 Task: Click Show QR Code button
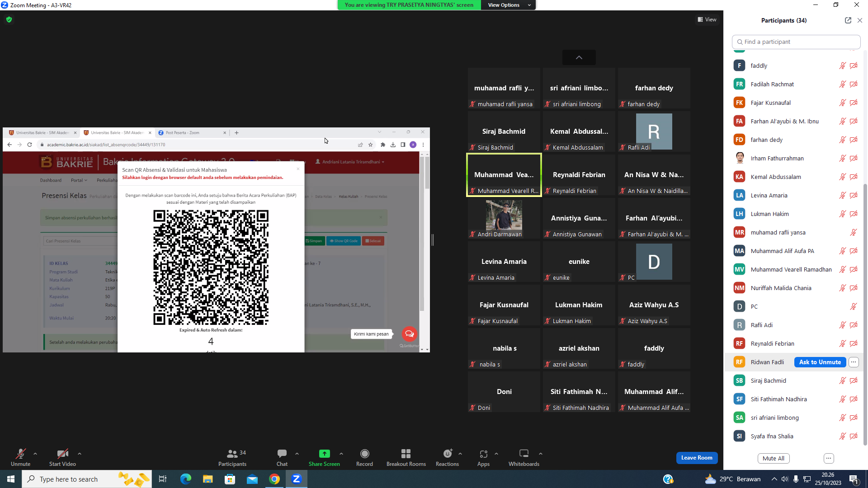344,241
